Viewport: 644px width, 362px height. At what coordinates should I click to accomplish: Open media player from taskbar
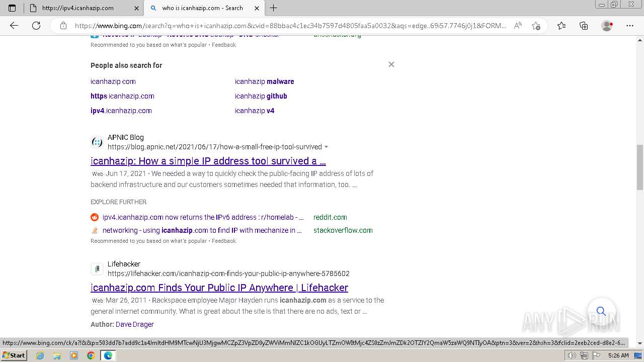tap(74, 355)
